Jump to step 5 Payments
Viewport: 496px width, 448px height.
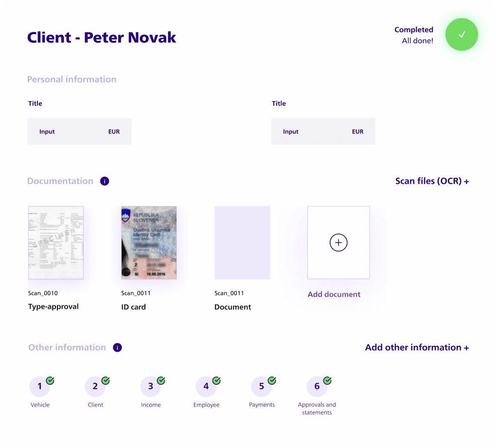click(261, 386)
